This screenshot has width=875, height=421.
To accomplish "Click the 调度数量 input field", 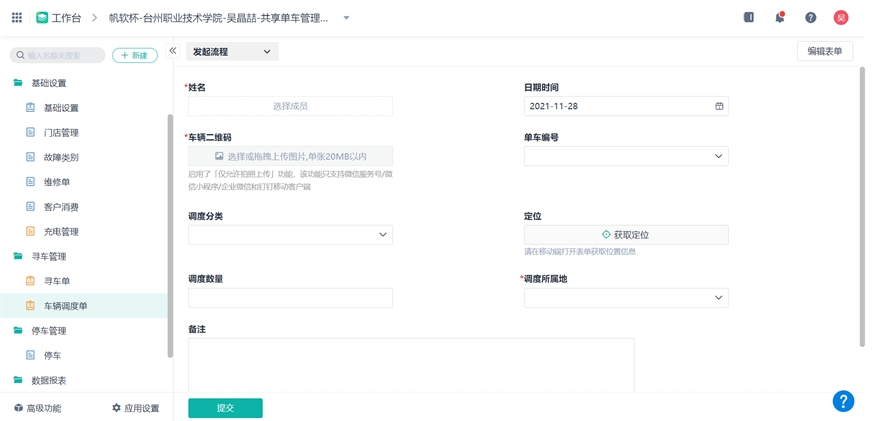I will (x=290, y=298).
